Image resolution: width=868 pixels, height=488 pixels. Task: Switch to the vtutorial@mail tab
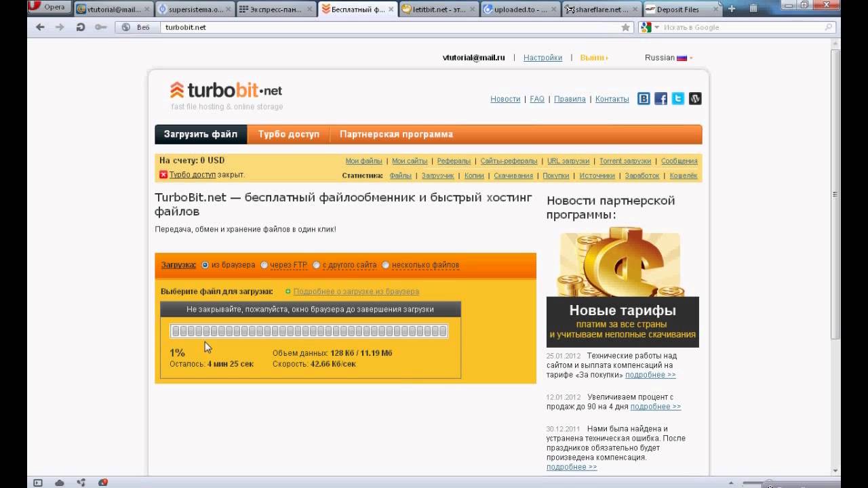pos(113,9)
